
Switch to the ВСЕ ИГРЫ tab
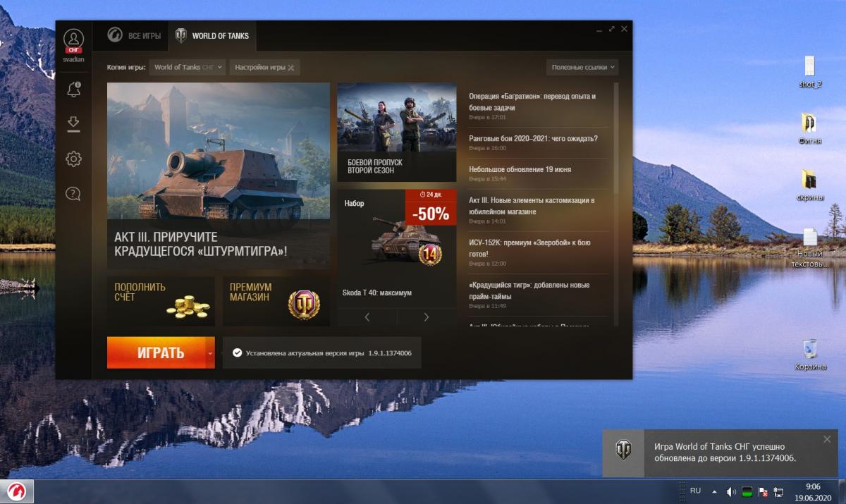tap(134, 35)
